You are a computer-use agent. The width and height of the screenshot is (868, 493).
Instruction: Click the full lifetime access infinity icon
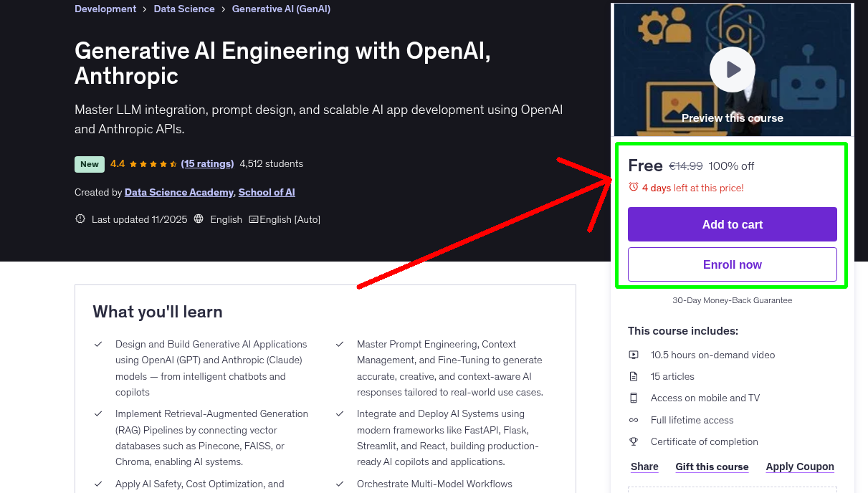click(634, 420)
